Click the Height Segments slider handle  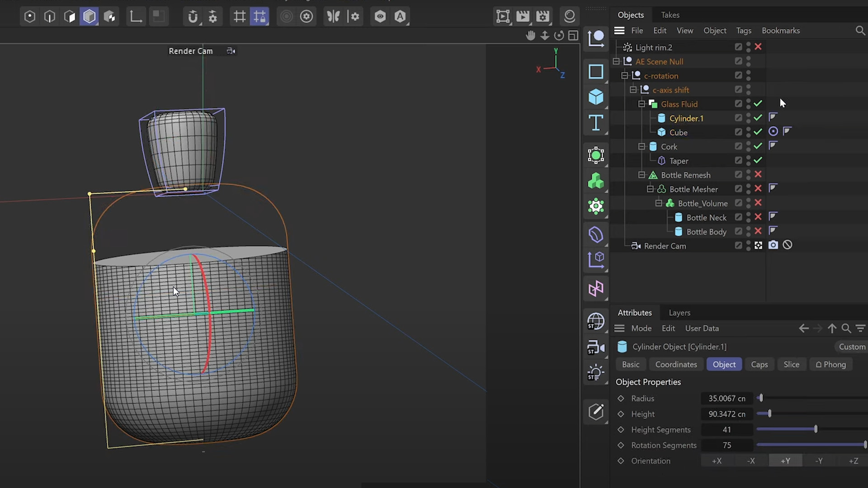pos(816,429)
